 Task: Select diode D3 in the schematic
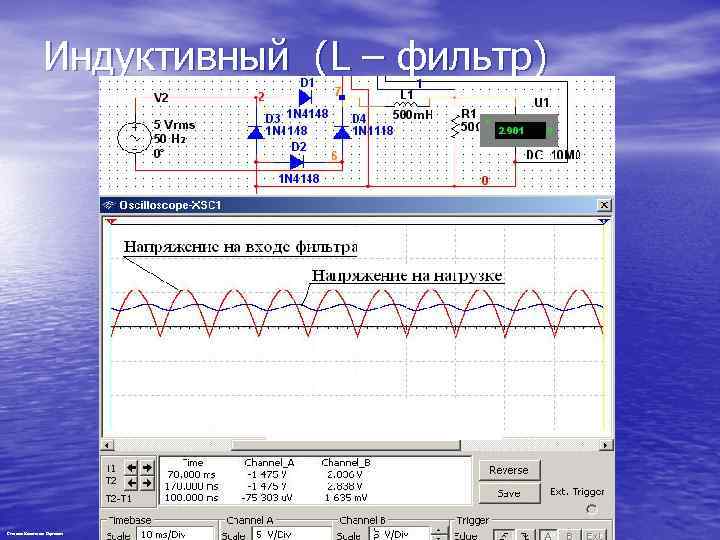click(x=256, y=132)
